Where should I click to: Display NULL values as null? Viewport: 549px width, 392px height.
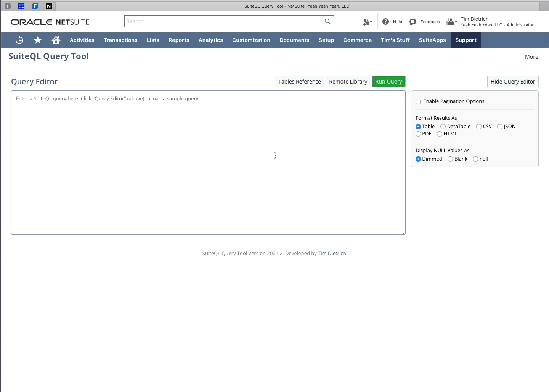pos(475,159)
